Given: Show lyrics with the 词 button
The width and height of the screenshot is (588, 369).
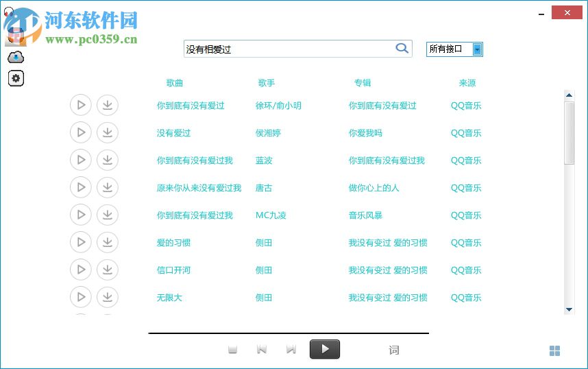Looking at the screenshot, I should (x=394, y=350).
